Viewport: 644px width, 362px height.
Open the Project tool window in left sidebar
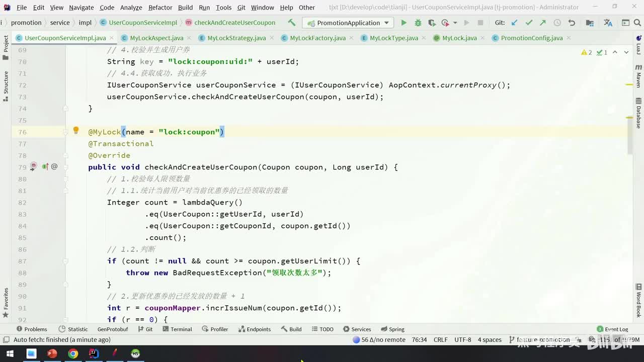click(6, 48)
